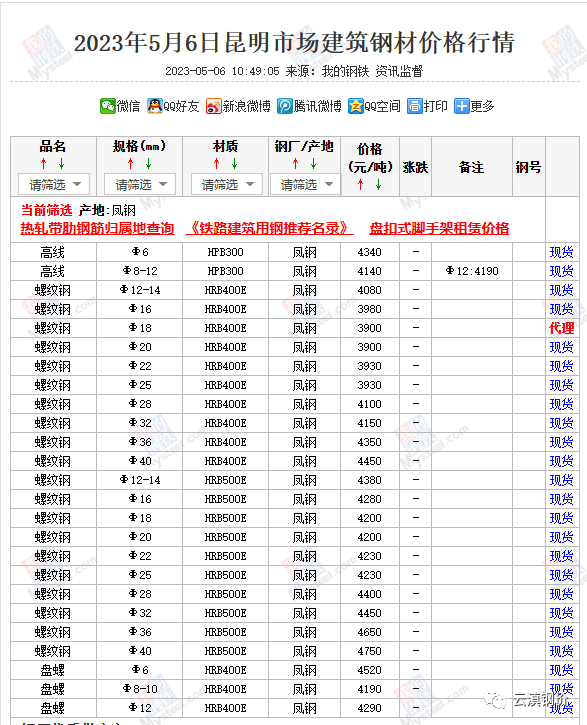587x725 pixels.
Task: Open 热轧带肋钢筋归属地查询 link
Action: click(97, 228)
